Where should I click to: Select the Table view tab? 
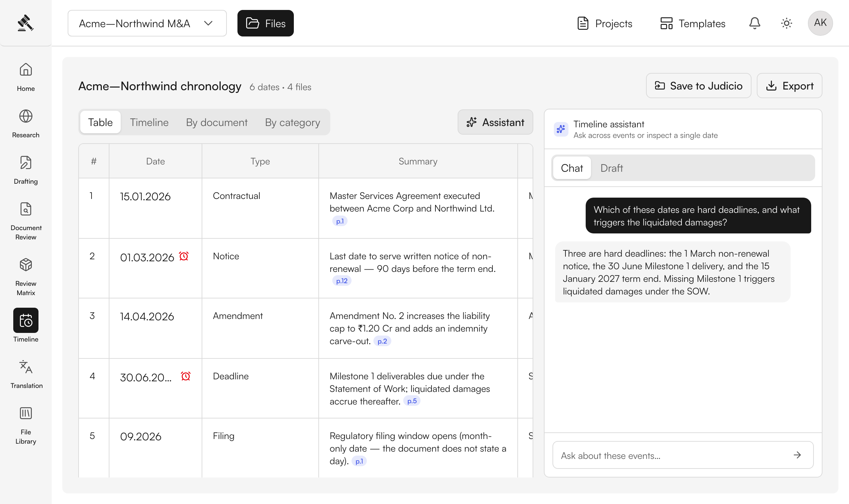coord(100,122)
